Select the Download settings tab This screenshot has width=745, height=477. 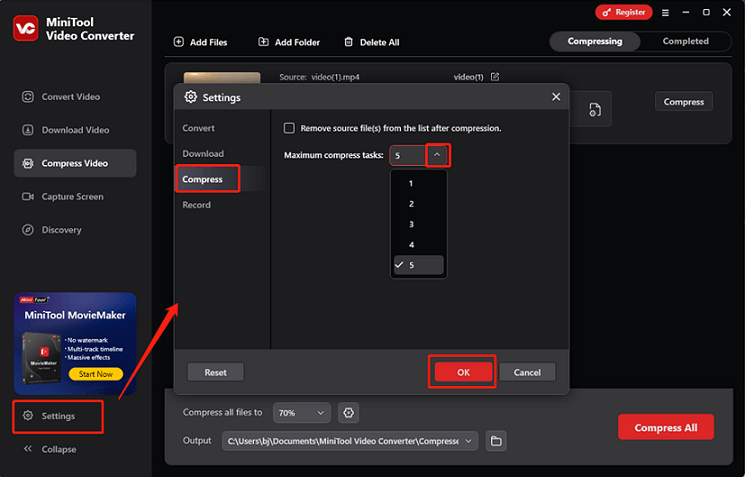[203, 154]
